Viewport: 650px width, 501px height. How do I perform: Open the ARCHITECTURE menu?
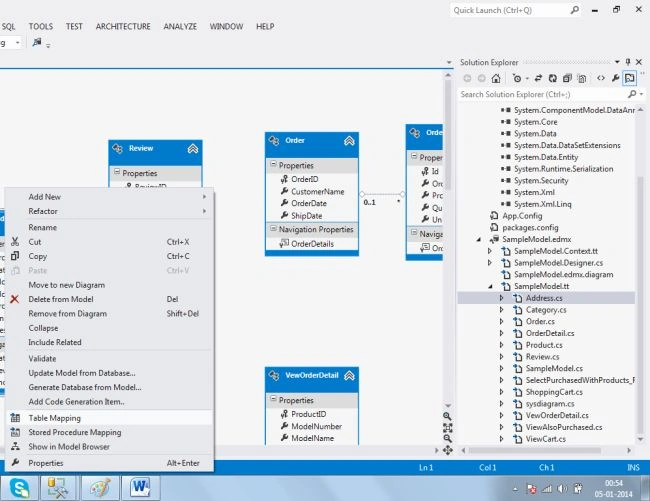click(x=123, y=27)
